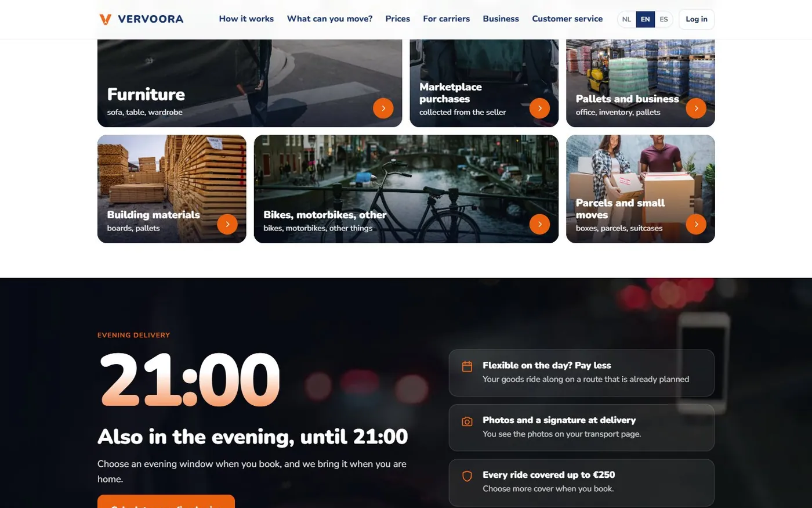Image resolution: width=812 pixels, height=508 pixels.
Task: Click the orange button below evening delivery text
Action: point(166,502)
